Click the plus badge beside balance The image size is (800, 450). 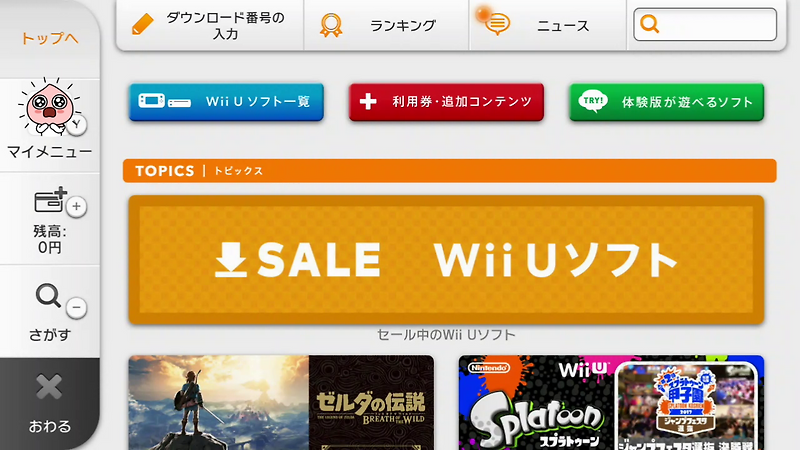tap(77, 207)
